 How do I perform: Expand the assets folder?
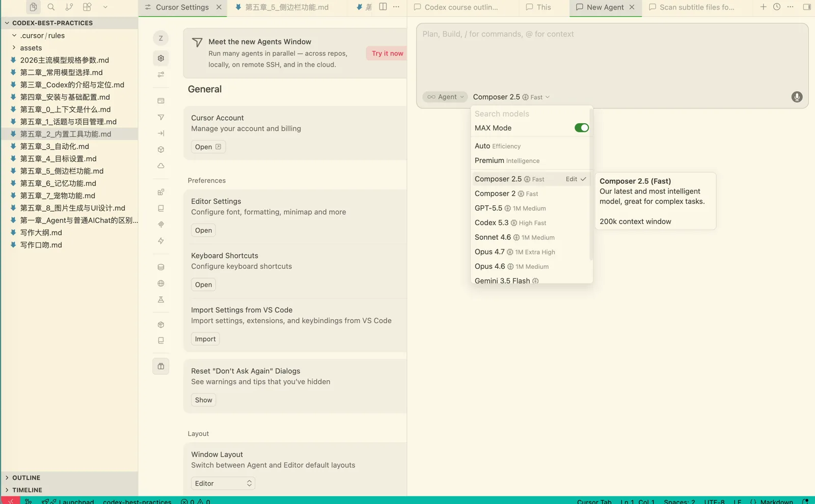(x=69, y=48)
